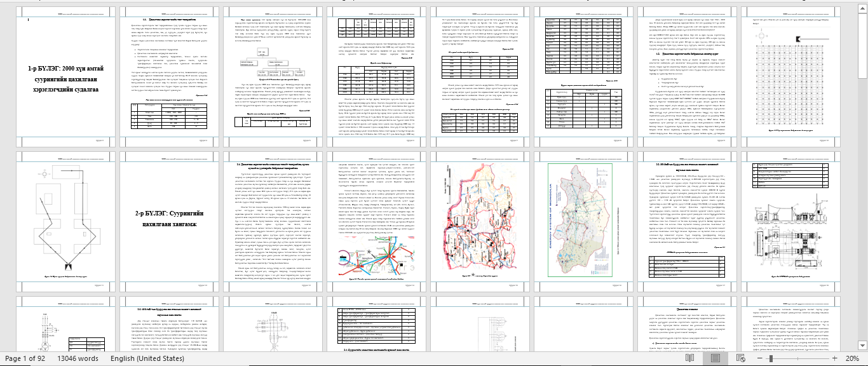Click the Page 1 of 92 indicator
Image resolution: width=868 pixels, height=366 pixels.
click(25, 358)
